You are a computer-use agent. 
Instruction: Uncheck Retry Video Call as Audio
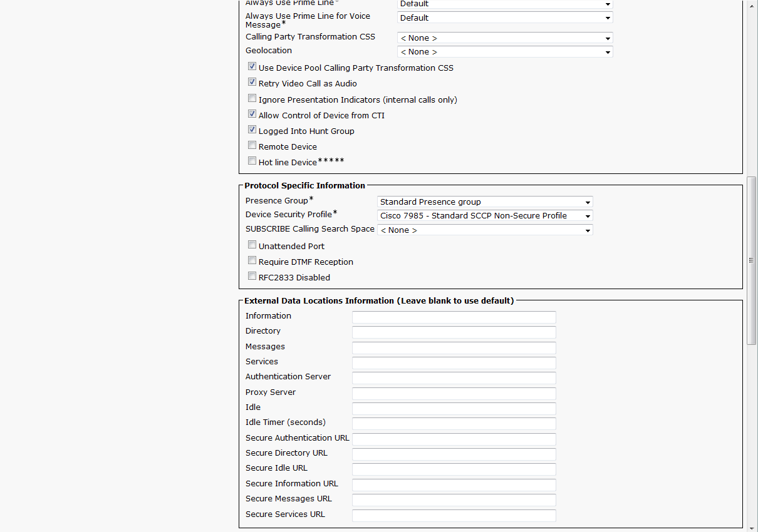pos(252,82)
